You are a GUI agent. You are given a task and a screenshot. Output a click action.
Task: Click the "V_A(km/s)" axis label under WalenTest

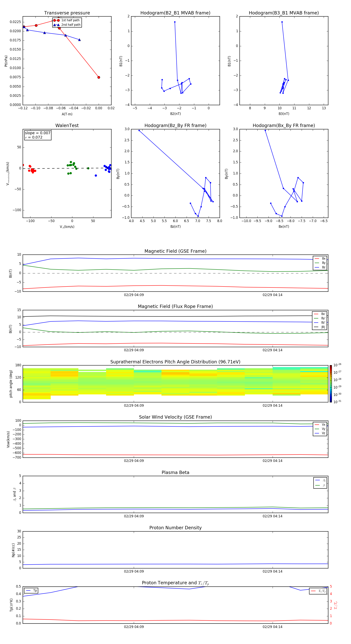coord(67,227)
